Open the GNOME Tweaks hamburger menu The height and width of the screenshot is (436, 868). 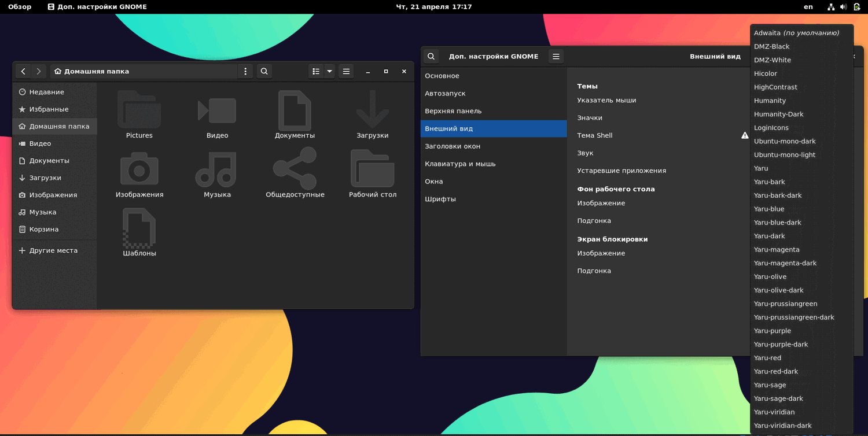pyautogui.click(x=556, y=56)
